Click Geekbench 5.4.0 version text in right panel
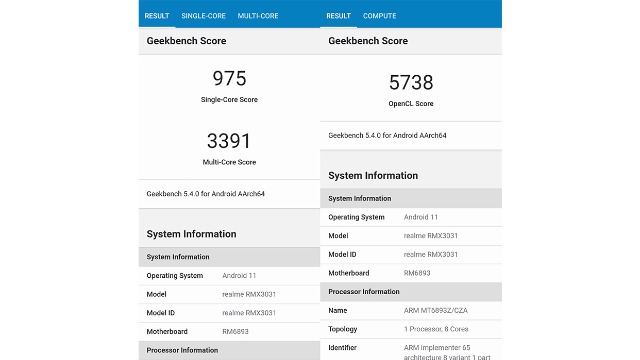The height and width of the screenshot is (360, 640). tap(387, 136)
